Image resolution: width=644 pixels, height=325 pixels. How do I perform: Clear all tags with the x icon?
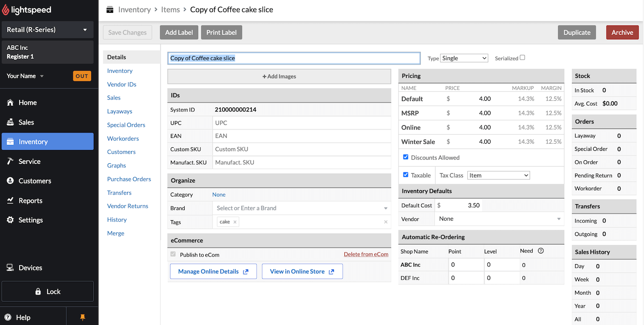[386, 222]
